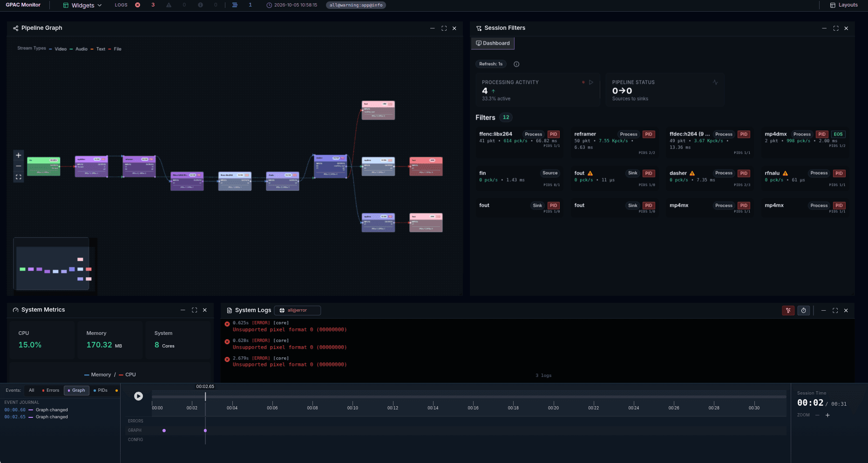Zoom in the pipeline graph with plus button
Image resolution: width=868 pixels, height=463 pixels.
19,156
